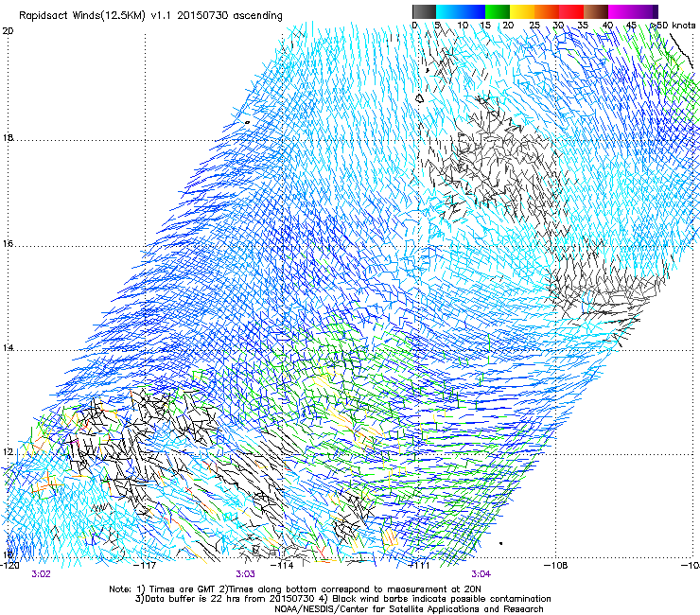
Task: Click the '50 knots' legend label
Action: click(x=675, y=26)
